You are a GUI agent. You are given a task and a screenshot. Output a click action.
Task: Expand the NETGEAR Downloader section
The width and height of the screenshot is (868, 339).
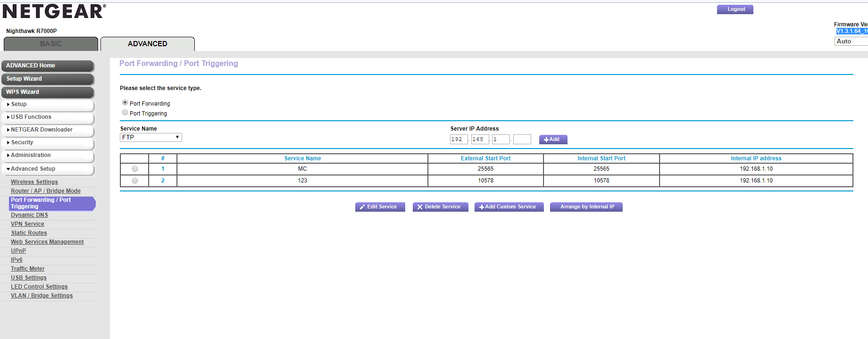coord(47,130)
